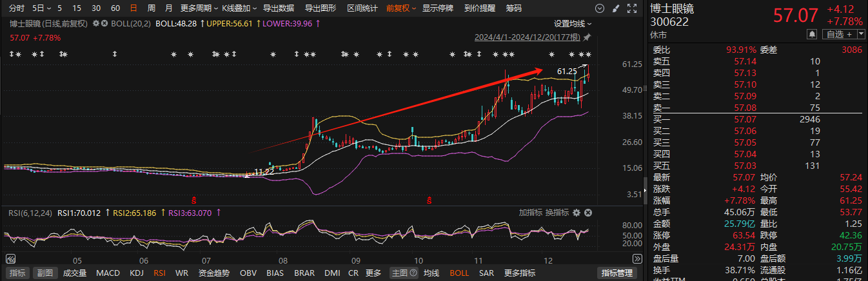Viewport: 868px width, 281px height.
Task: Click the price alert bell icon
Action: click(811, 34)
